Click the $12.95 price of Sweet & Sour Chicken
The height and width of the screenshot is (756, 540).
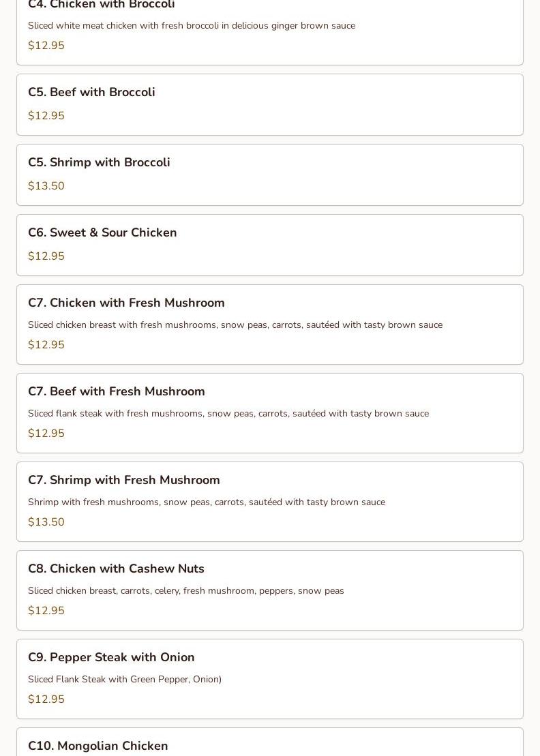[x=46, y=256]
